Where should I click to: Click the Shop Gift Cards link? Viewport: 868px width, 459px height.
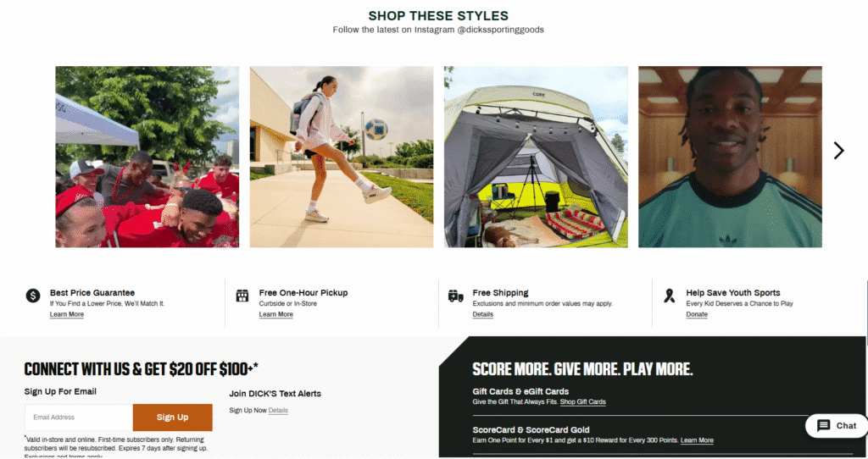[x=583, y=402]
